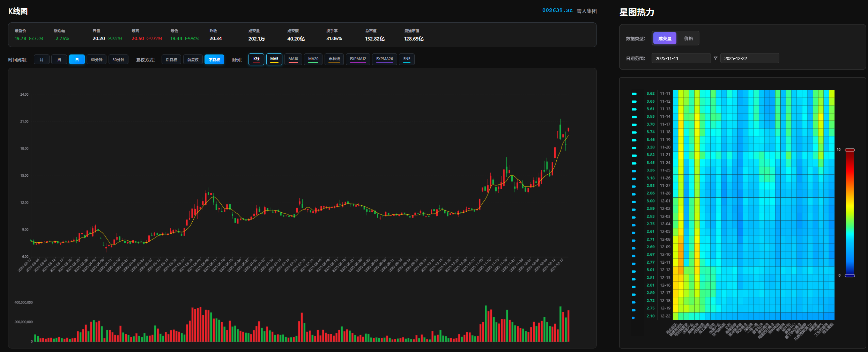Toggle the MA5 legend line

[x=274, y=59]
